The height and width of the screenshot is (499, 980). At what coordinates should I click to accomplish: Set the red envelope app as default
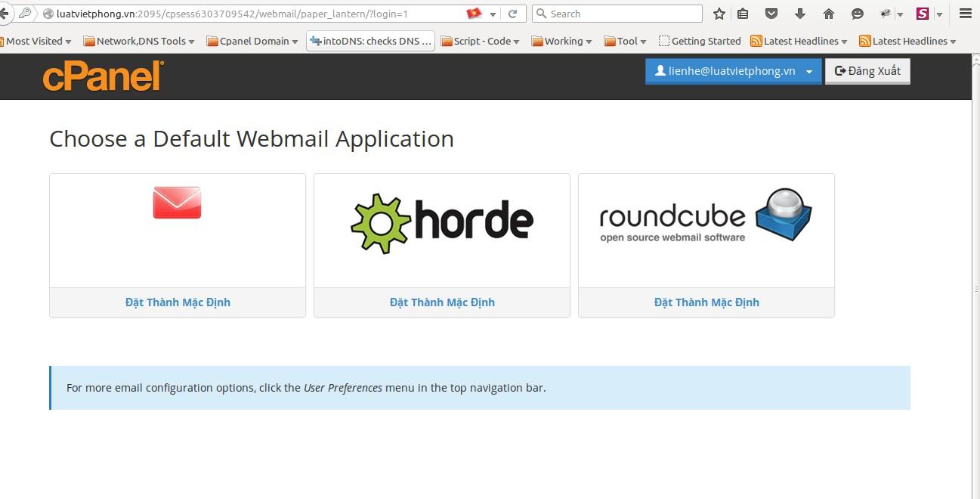(x=178, y=302)
